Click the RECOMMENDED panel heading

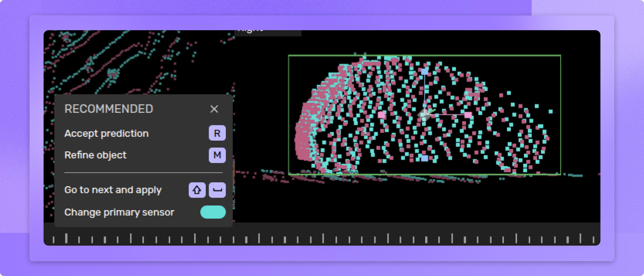pyautogui.click(x=109, y=109)
